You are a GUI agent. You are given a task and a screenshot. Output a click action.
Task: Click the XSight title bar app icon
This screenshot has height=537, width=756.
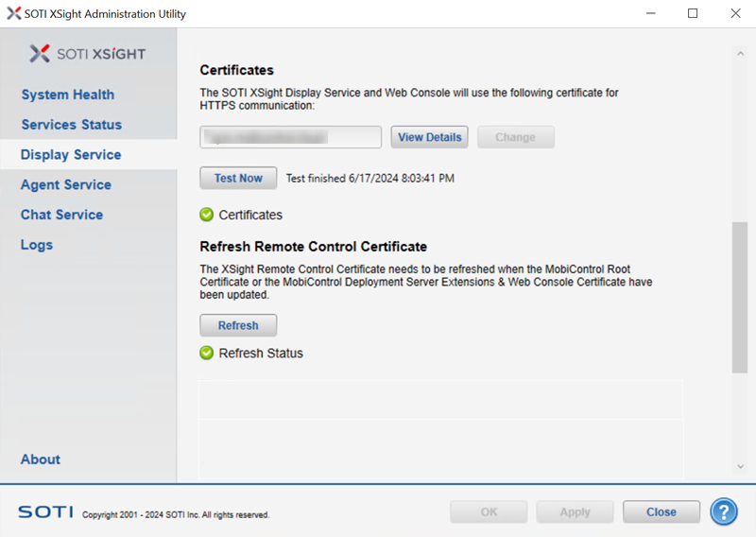coord(13,14)
